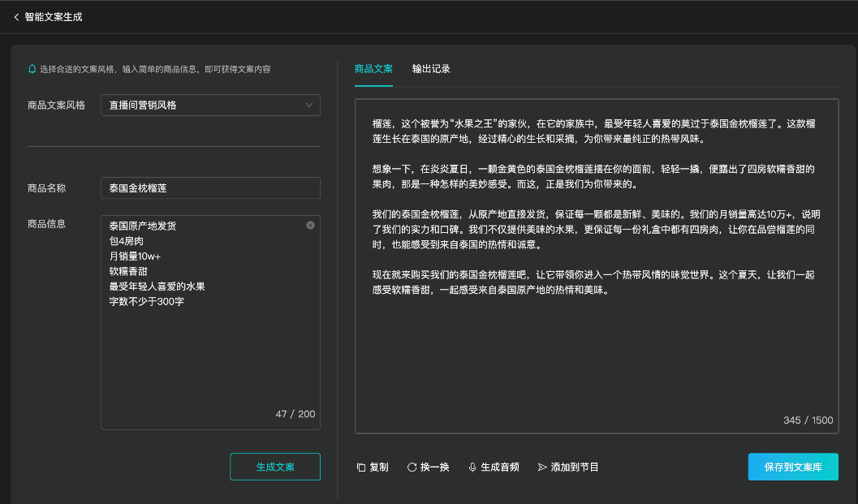Click the line 字数不少于300字 in 商品信息
The width and height of the screenshot is (858, 504).
coord(146,302)
